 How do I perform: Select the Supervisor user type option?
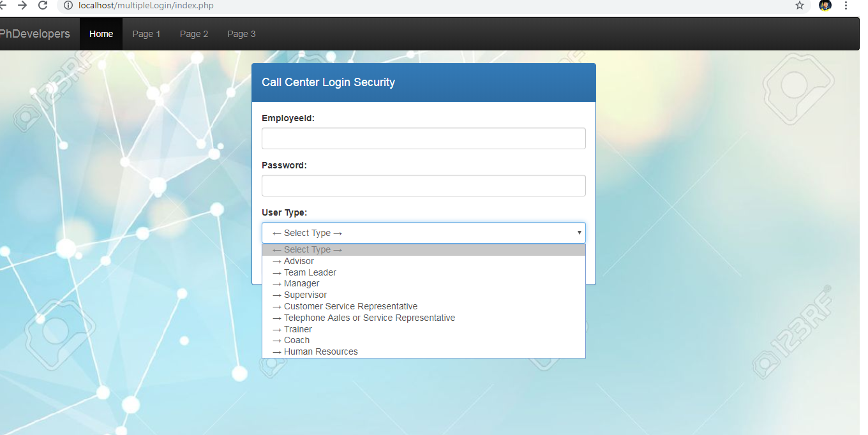pos(304,295)
